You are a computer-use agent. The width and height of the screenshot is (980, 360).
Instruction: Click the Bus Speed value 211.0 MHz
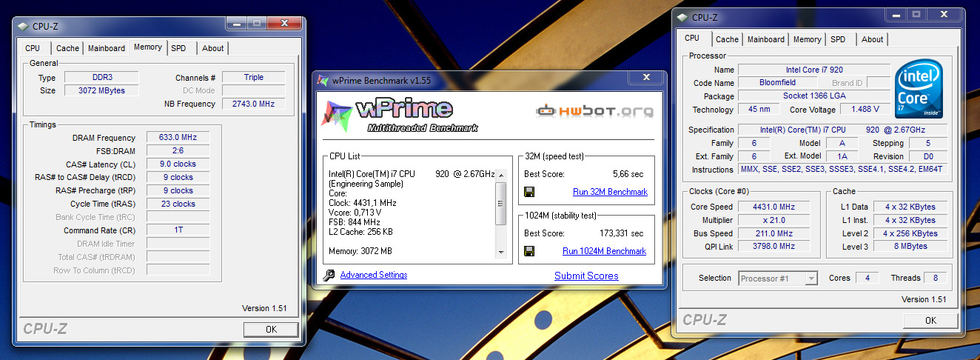[x=774, y=233]
